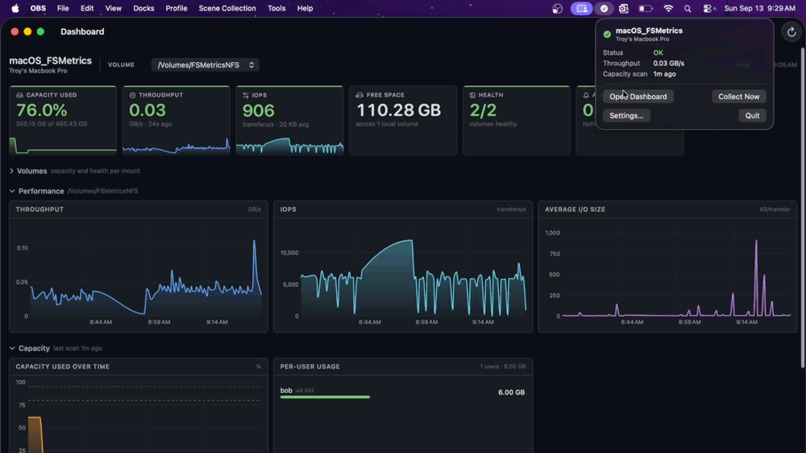This screenshot has width=806, height=453.
Task: Open the File menu
Action: [63, 8]
